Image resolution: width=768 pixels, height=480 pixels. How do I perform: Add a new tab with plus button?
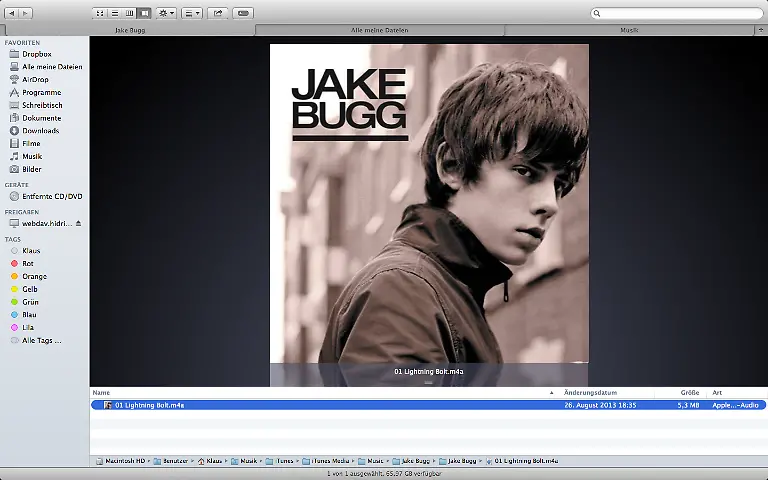[x=762, y=30]
